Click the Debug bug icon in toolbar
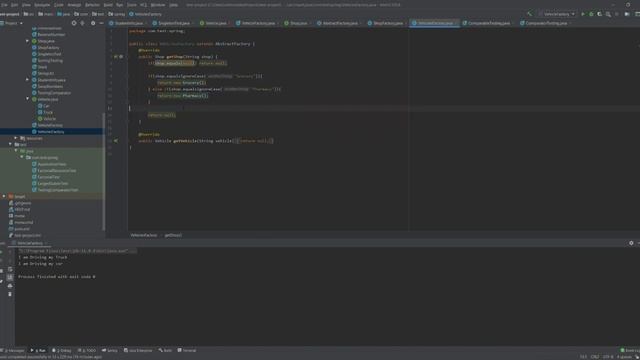The width and height of the screenshot is (640, 360). tap(591, 14)
